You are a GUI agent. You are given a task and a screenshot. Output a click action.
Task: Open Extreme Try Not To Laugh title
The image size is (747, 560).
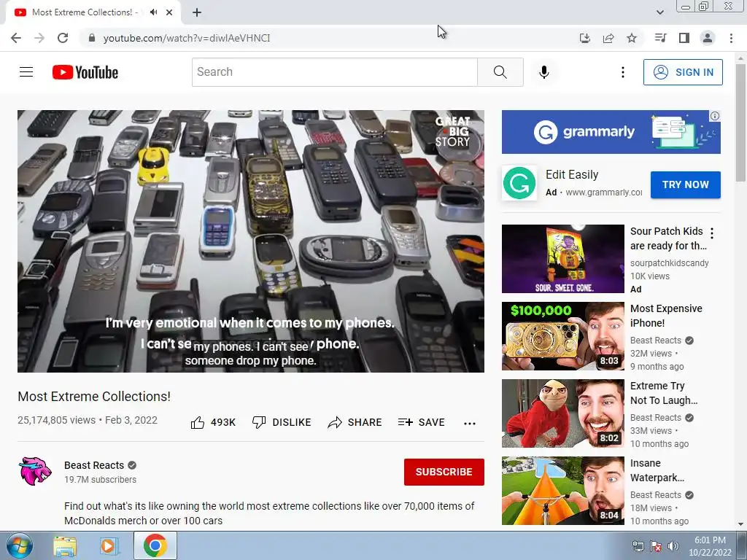click(x=664, y=393)
